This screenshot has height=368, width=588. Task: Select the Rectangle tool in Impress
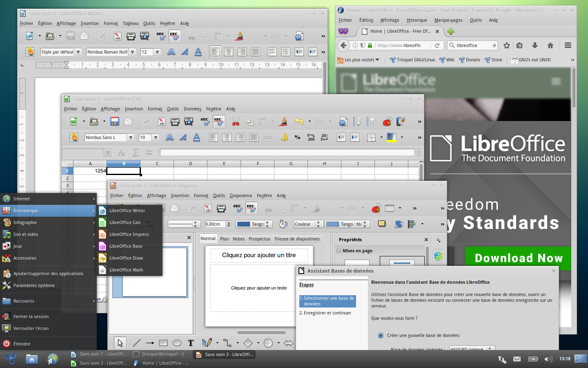(x=163, y=343)
